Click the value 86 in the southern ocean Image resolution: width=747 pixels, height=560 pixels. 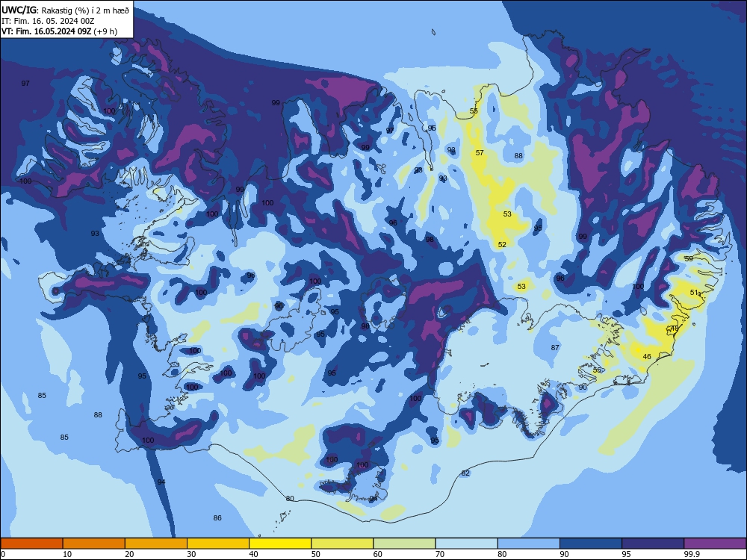pyautogui.click(x=217, y=518)
